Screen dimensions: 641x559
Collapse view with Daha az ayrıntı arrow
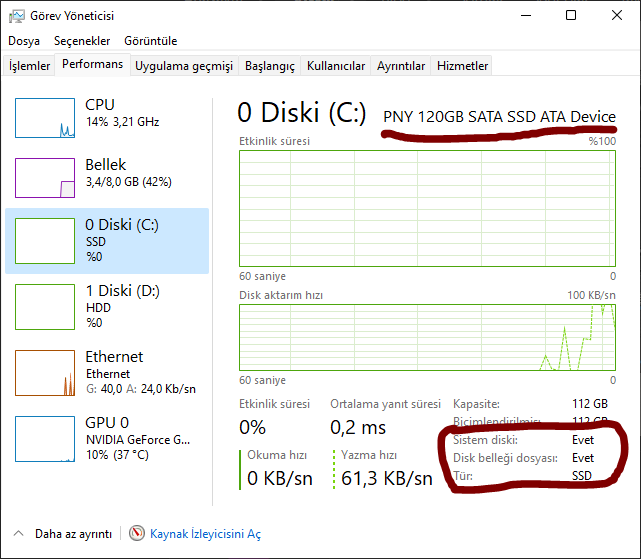[19, 534]
